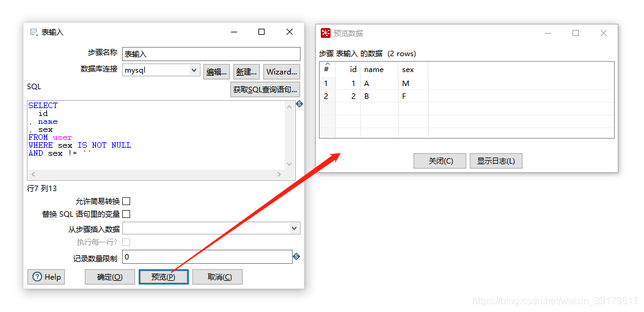This screenshot has height=312, width=644.
Task: Open the connection Wizard... button
Action: [281, 72]
